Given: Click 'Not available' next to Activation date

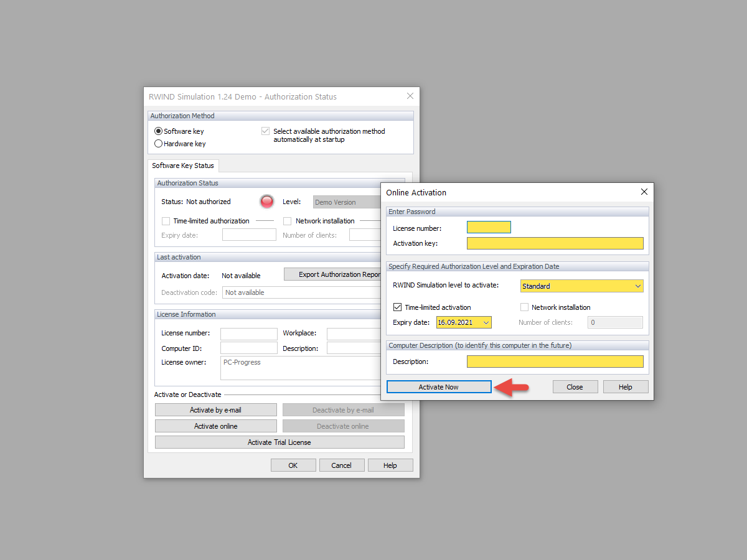Looking at the screenshot, I should coord(241,276).
